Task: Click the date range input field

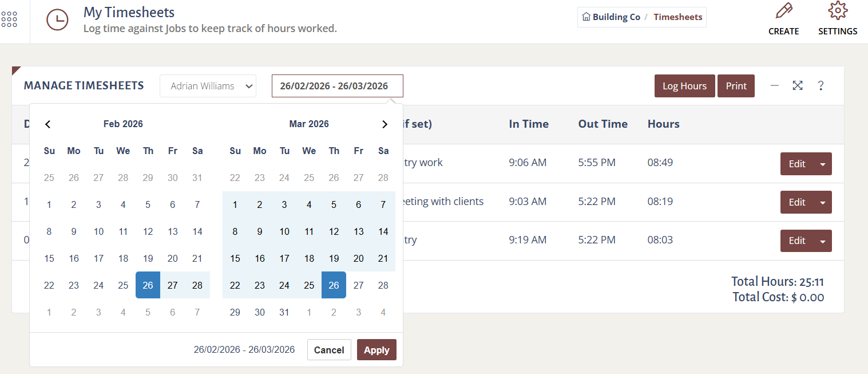Action: [337, 86]
